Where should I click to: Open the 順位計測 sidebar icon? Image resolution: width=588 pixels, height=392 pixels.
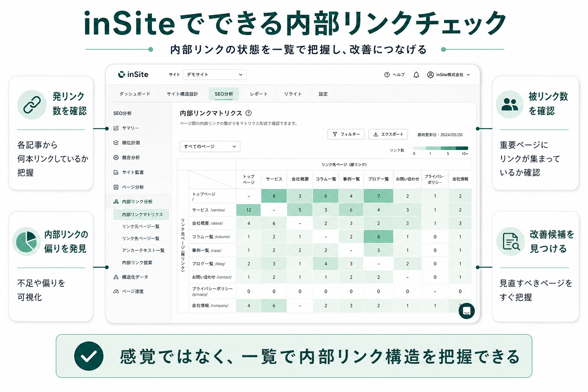116,142
